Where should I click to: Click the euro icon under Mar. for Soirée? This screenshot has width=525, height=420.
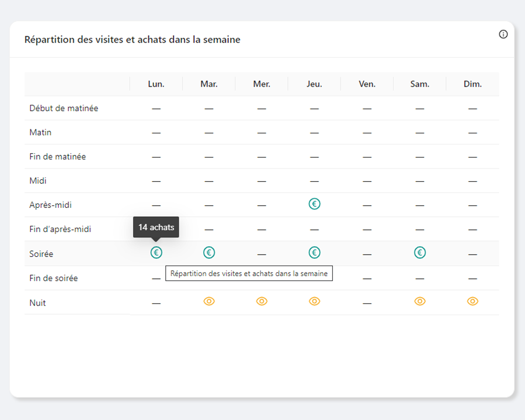coord(209,253)
